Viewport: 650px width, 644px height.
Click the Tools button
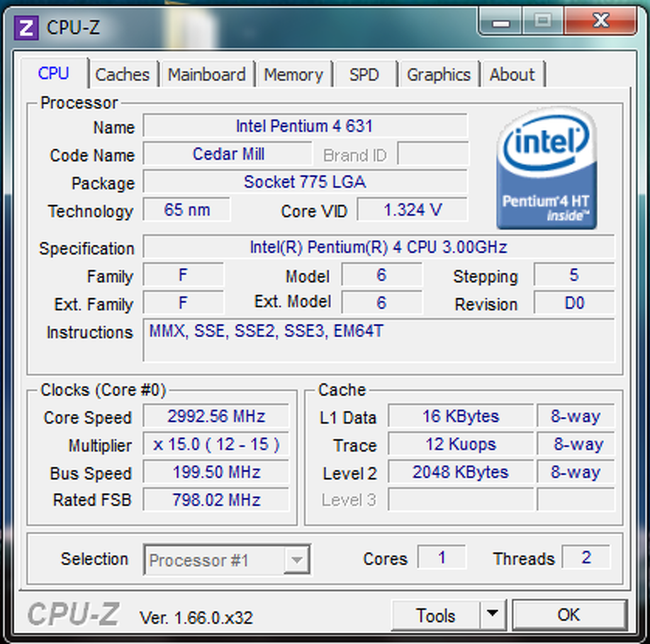click(x=435, y=616)
